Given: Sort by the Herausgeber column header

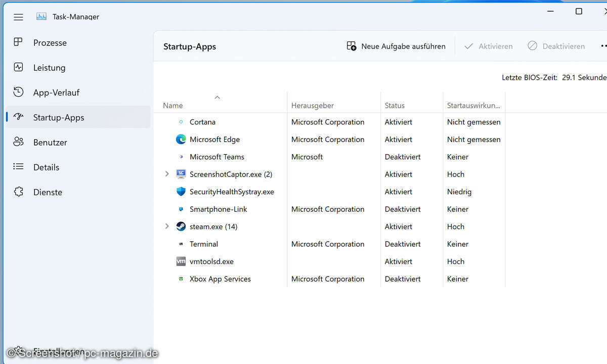Looking at the screenshot, I should pyautogui.click(x=313, y=106).
